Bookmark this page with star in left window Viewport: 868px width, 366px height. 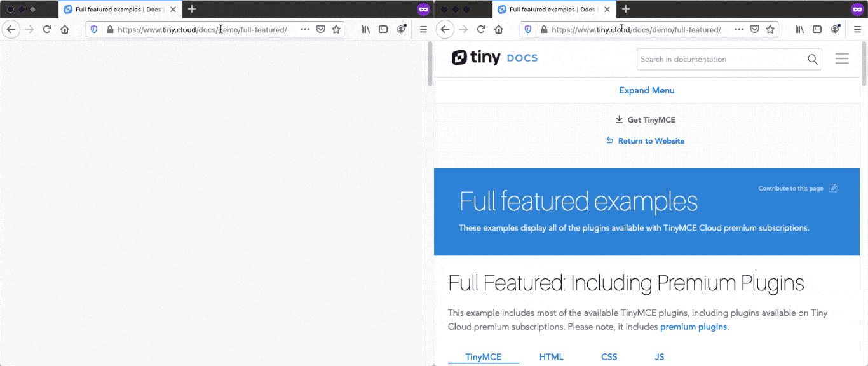click(x=336, y=29)
